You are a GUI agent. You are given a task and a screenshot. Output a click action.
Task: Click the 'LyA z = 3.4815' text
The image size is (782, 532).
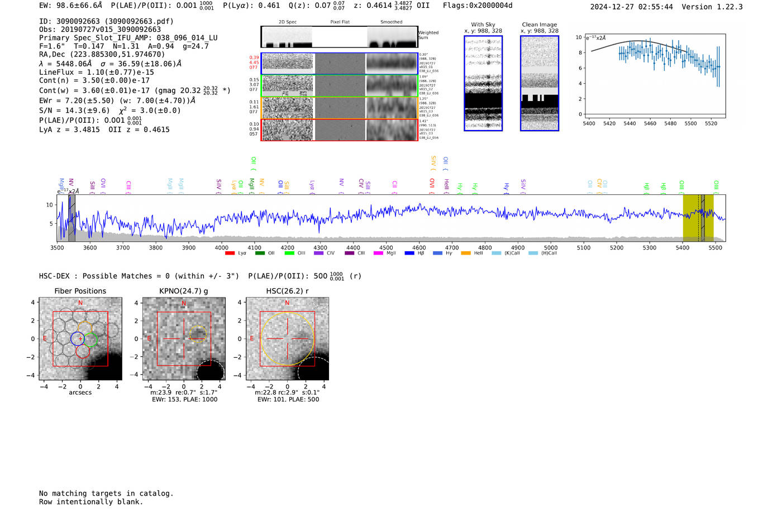pos(69,130)
